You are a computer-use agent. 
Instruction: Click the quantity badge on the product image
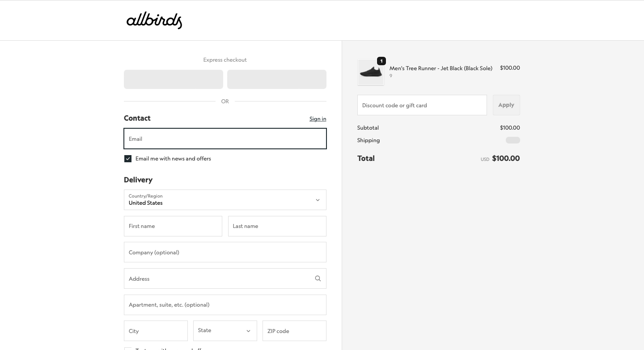point(381,61)
